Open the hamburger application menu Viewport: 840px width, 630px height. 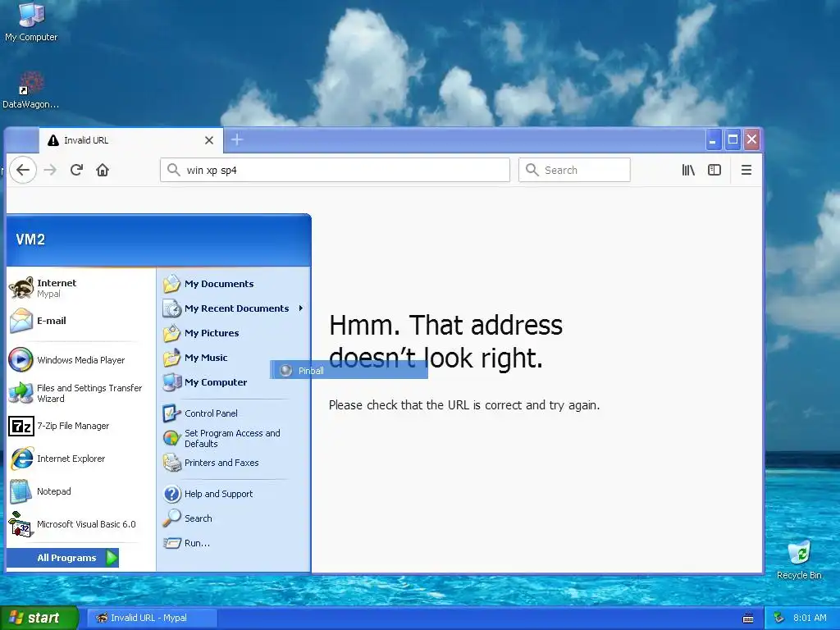click(746, 170)
